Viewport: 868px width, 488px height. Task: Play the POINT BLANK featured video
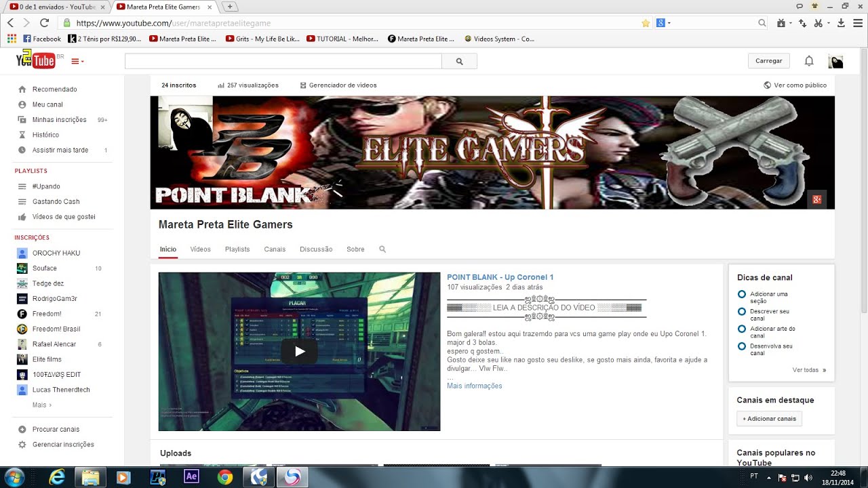[299, 351]
